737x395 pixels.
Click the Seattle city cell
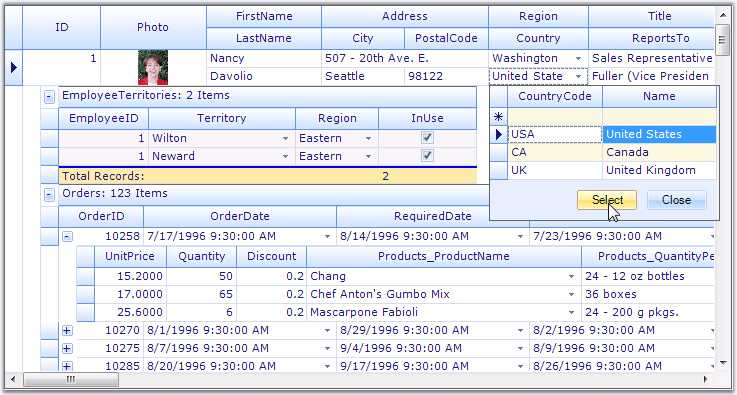[x=363, y=77]
